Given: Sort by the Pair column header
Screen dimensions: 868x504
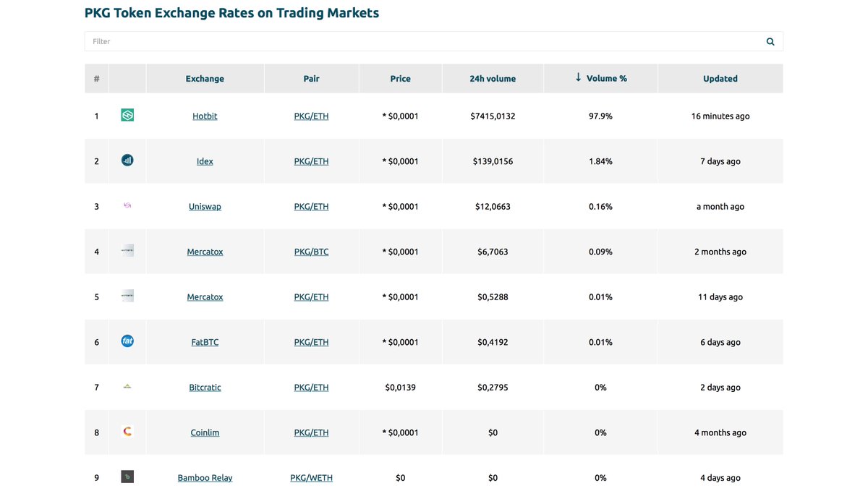Looking at the screenshot, I should click(311, 78).
